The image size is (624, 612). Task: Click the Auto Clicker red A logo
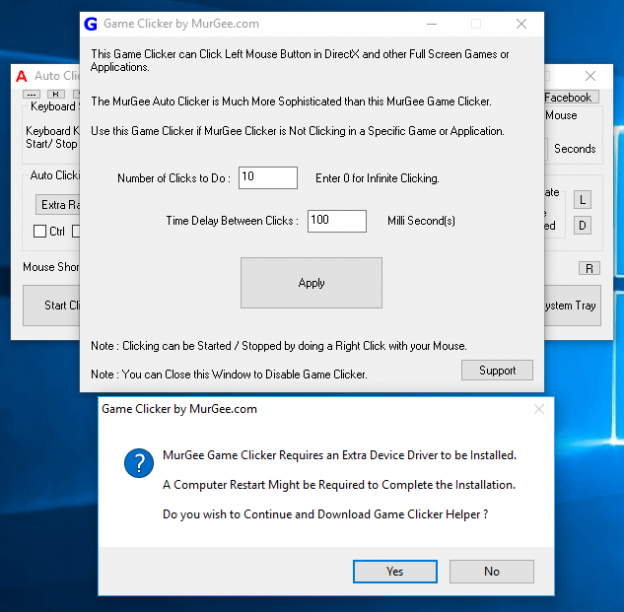[21, 76]
